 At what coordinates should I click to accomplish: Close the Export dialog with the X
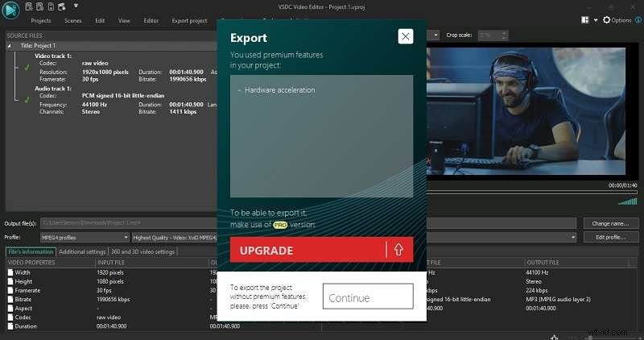coord(406,36)
